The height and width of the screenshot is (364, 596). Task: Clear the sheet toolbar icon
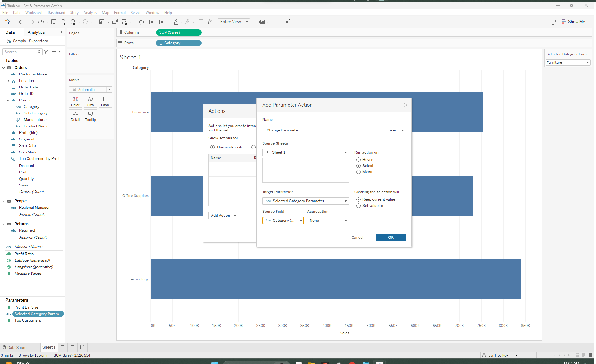coord(124,22)
